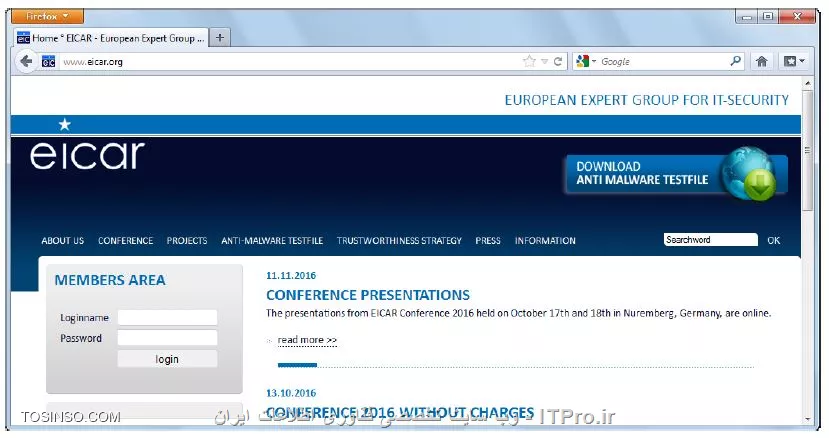This screenshot has width=829, height=438.
Task: Open a new tab with plus button
Action: (x=220, y=38)
